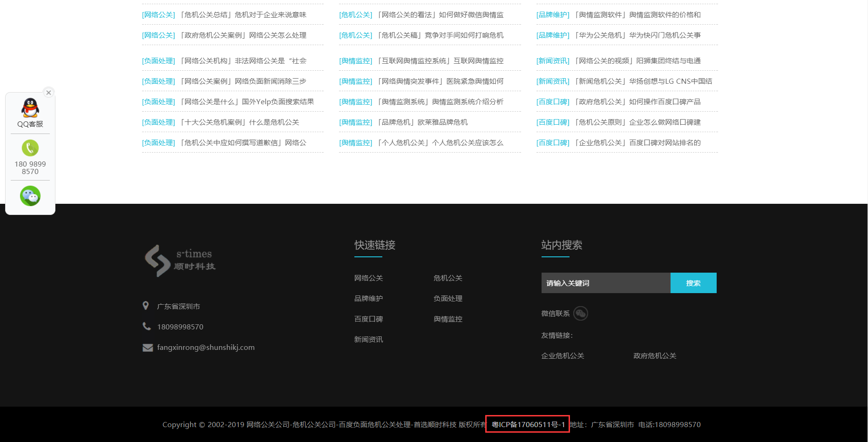The width and height of the screenshot is (868, 442).
Task: Open the 政府危机公关 friendly link
Action: [655, 356]
